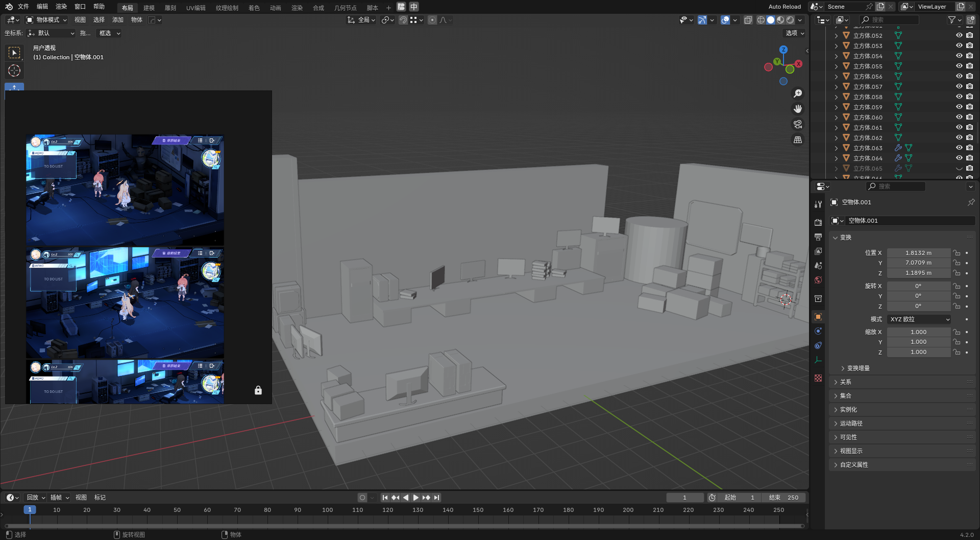
Task: Click the 选项 button in viewport header
Action: [x=795, y=33]
